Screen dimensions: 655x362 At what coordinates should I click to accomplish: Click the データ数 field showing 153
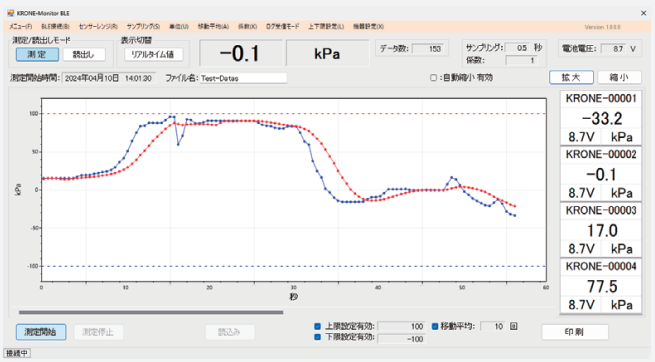click(x=427, y=49)
